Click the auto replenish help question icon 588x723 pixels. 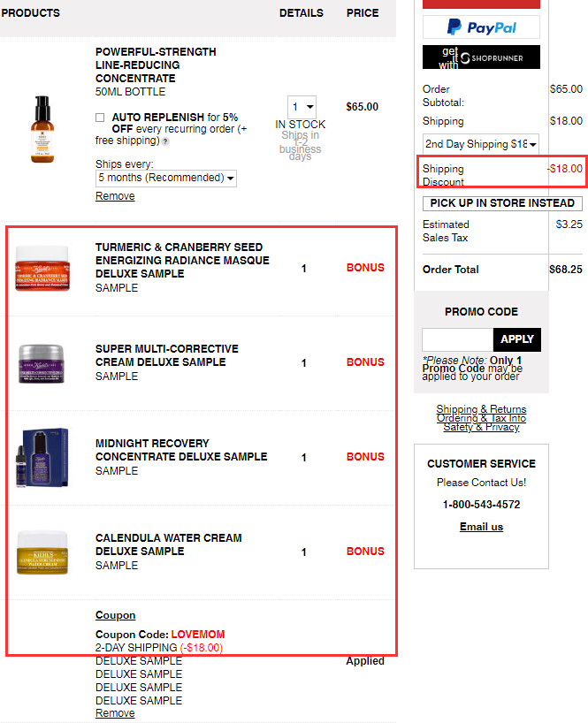tap(165, 141)
